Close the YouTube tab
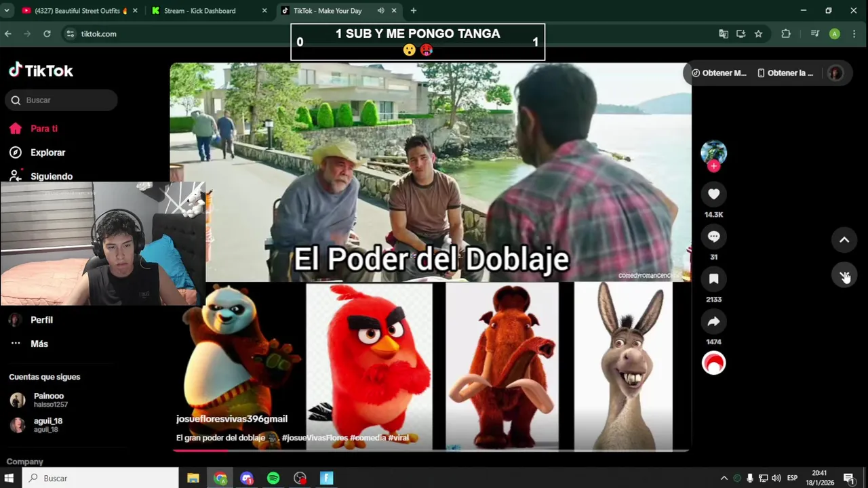Viewport: 868px width, 488px height. point(135,11)
